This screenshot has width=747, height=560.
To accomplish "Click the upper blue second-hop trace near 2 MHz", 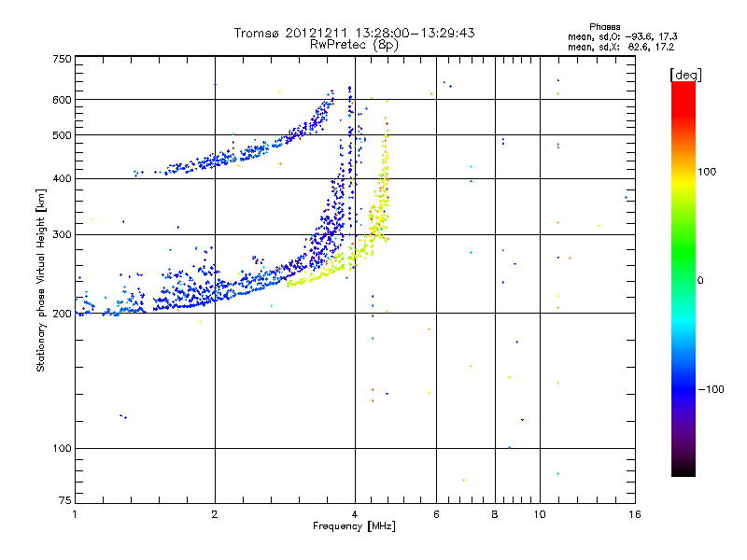I will point(215,161).
